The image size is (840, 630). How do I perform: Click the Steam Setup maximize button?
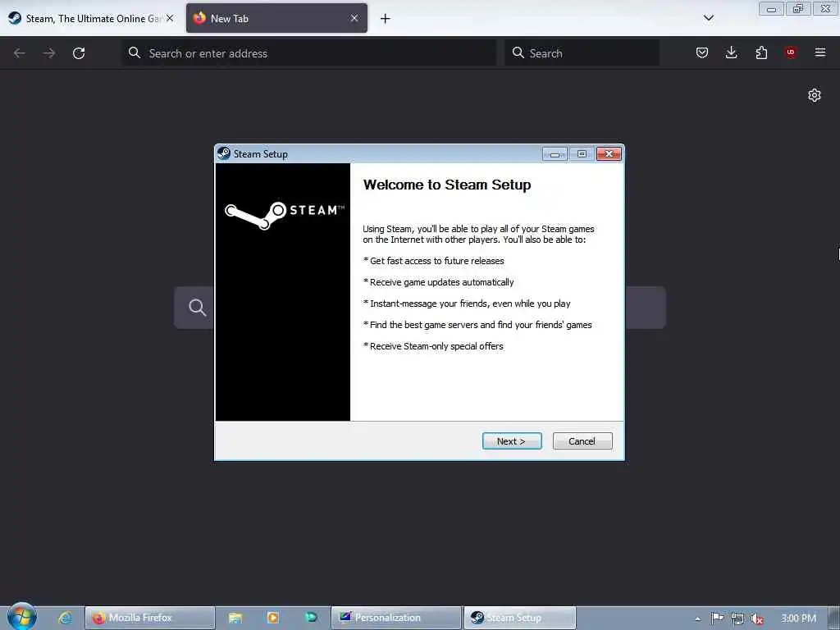click(582, 153)
